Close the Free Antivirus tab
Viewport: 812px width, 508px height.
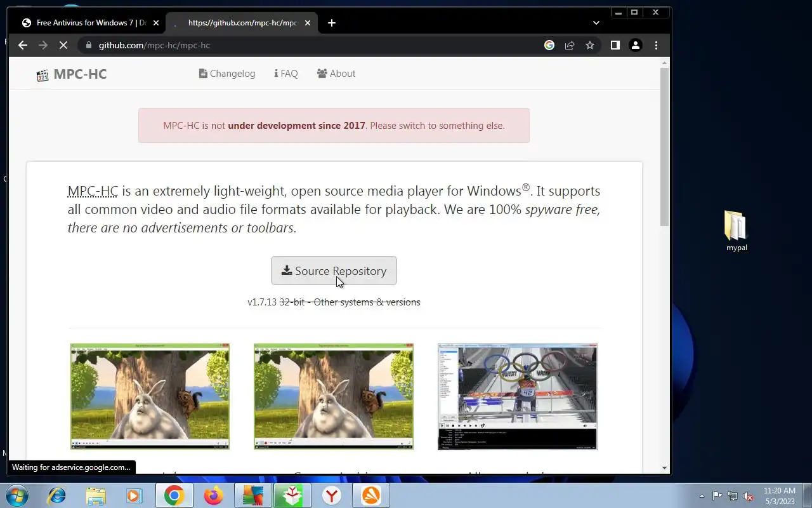click(156, 23)
